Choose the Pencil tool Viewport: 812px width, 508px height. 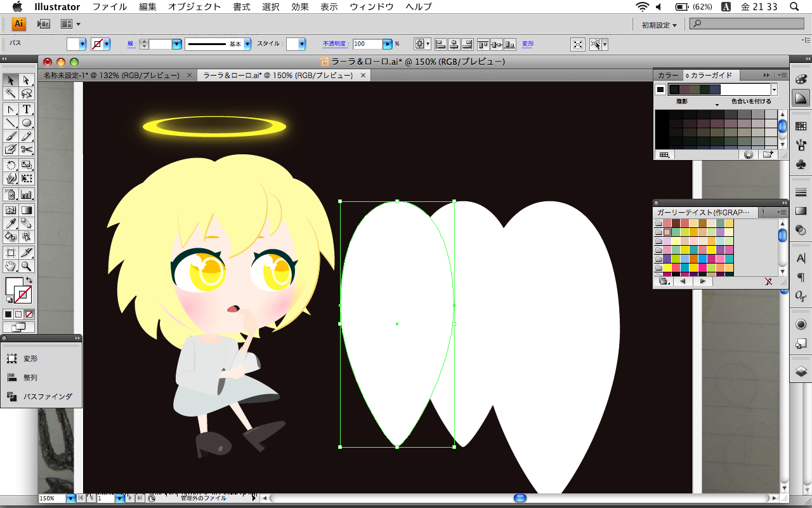(27, 136)
